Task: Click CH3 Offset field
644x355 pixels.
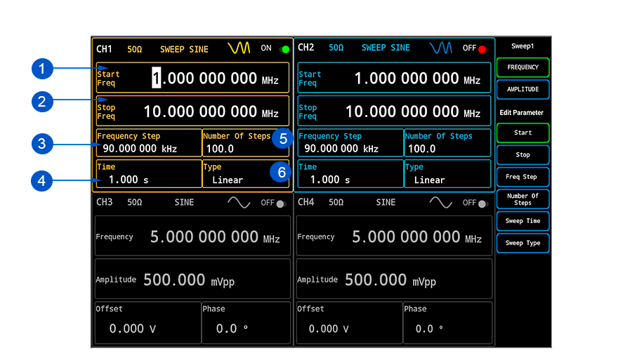Action: tap(148, 323)
